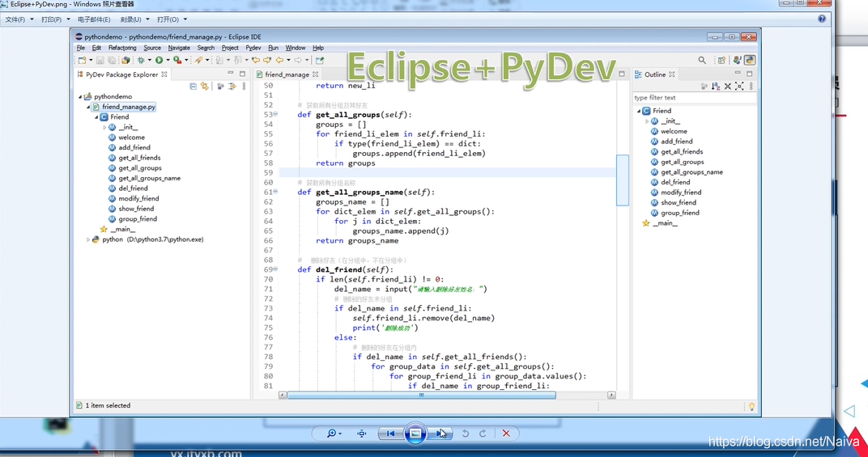
Task: Fold get_all_groups method at line 53
Action: click(x=275, y=115)
